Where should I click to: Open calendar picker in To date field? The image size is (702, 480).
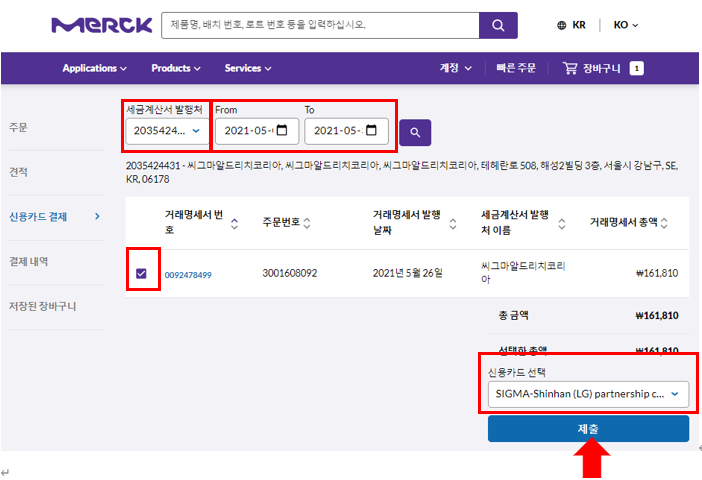[x=371, y=131]
